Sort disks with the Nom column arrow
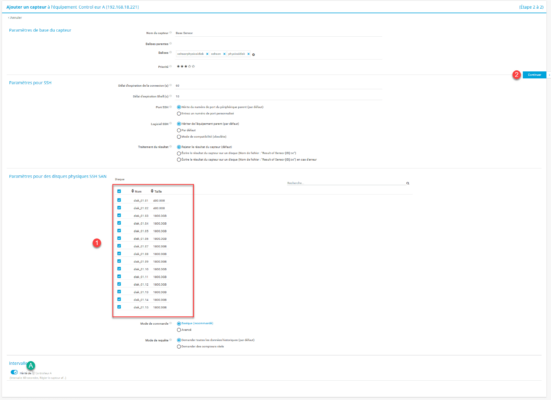This screenshot has width=551, height=400. pyautogui.click(x=132, y=191)
